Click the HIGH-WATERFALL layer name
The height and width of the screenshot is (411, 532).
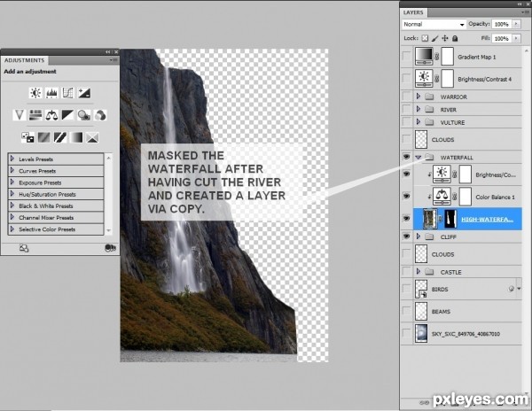pos(487,219)
